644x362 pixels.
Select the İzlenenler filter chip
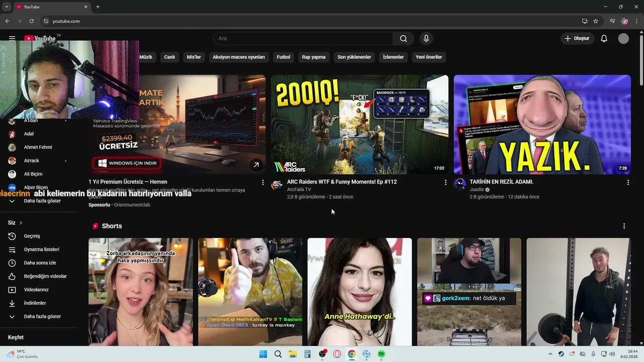(393, 57)
